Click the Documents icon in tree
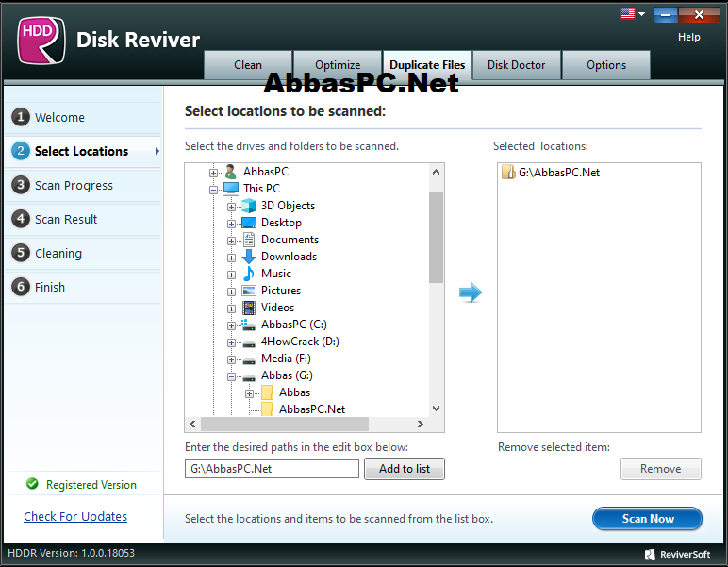The height and width of the screenshot is (567, 728). coord(249,240)
